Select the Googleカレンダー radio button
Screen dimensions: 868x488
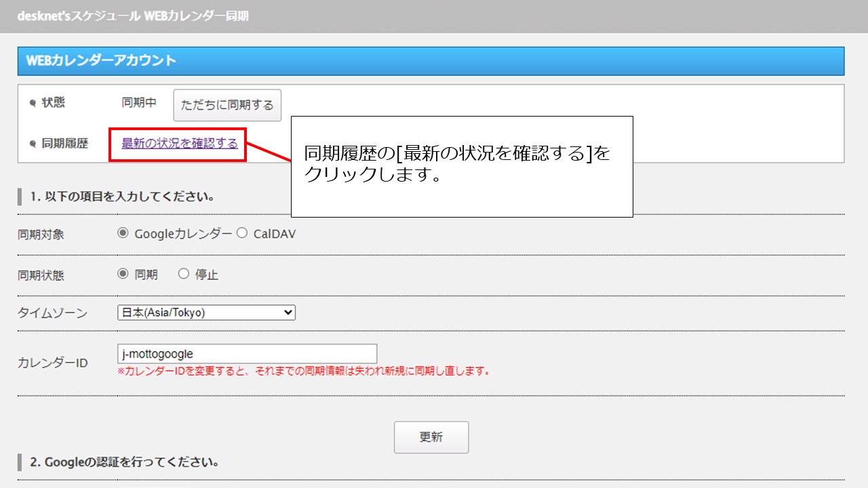(123, 233)
